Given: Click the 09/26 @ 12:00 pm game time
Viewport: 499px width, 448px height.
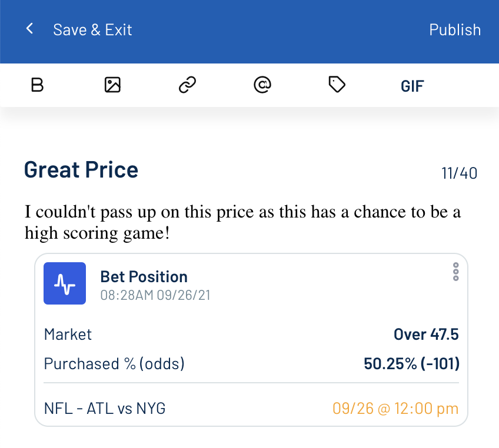Looking at the screenshot, I should tap(395, 409).
